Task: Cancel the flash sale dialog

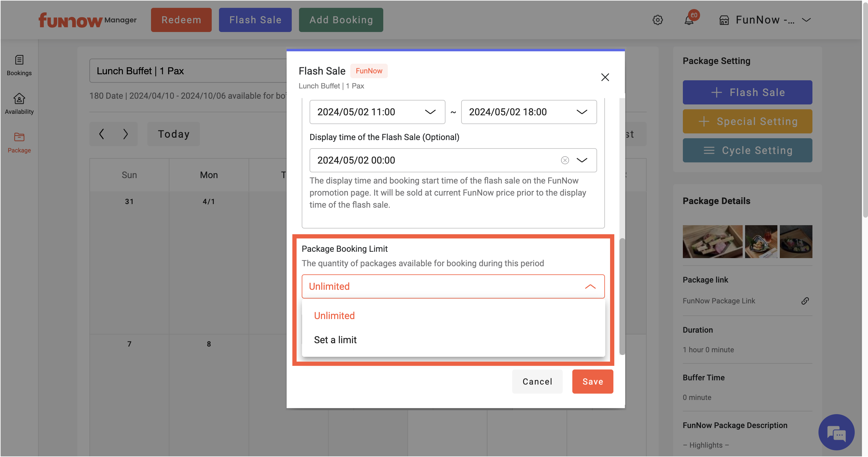Action: [537, 382]
